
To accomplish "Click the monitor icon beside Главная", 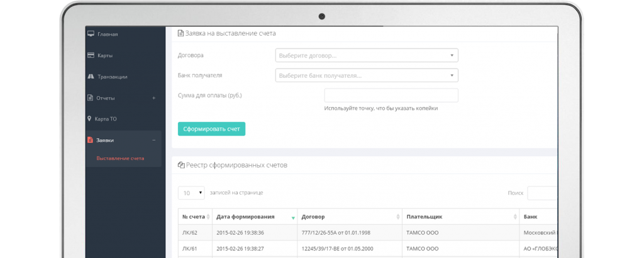I will pyautogui.click(x=91, y=34).
